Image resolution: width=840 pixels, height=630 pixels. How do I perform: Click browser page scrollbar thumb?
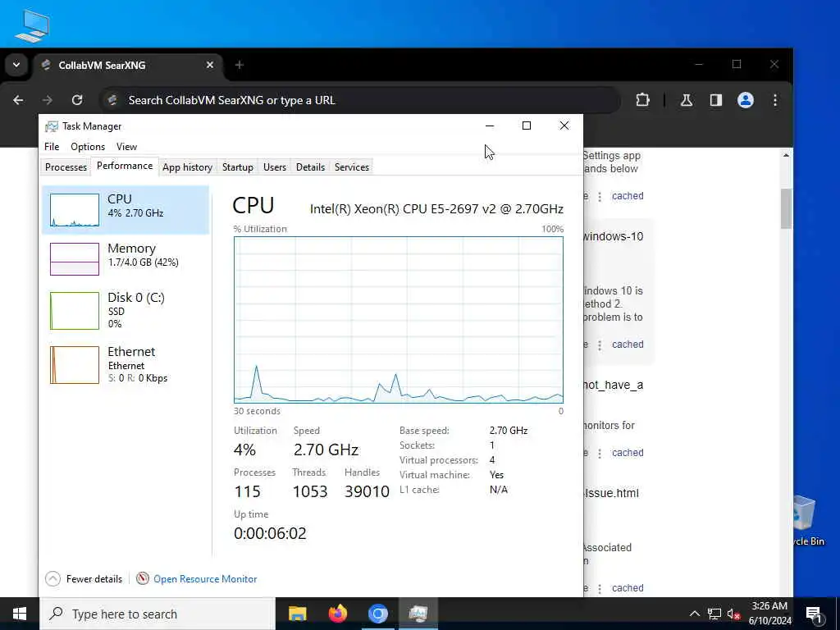(786, 208)
